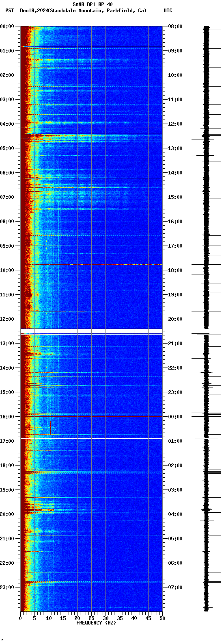
Task: Click the "06:00" PST label on left axis
Action: coord(6,173)
